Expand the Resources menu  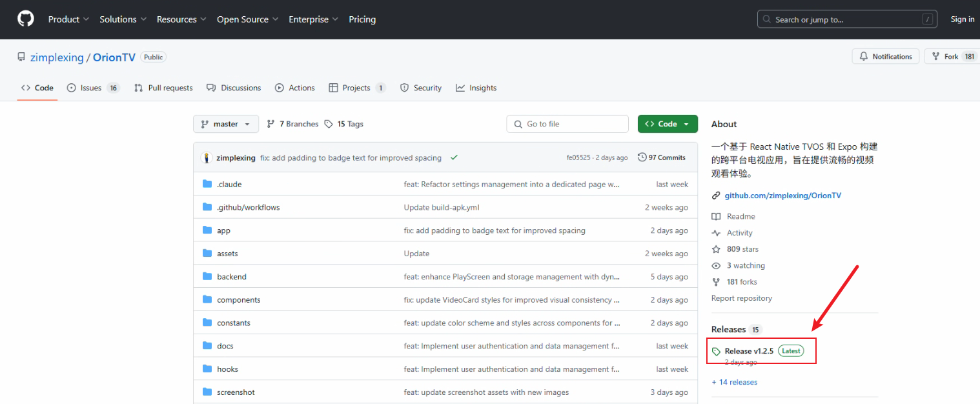click(181, 19)
